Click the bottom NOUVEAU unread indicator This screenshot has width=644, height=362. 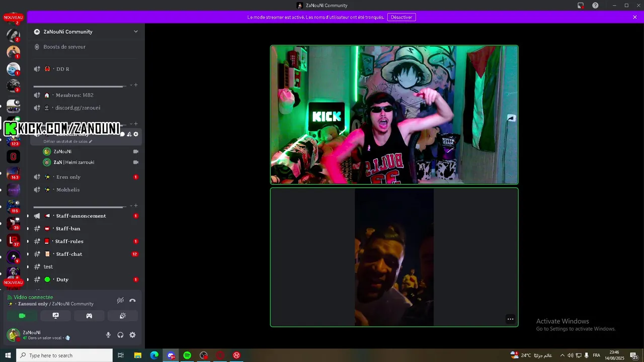pos(14,283)
